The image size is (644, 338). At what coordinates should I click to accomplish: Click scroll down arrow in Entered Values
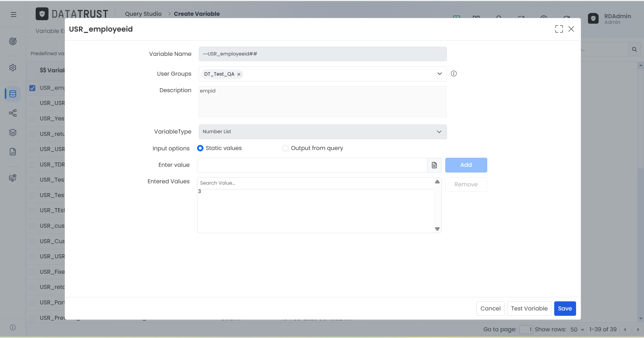click(437, 229)
